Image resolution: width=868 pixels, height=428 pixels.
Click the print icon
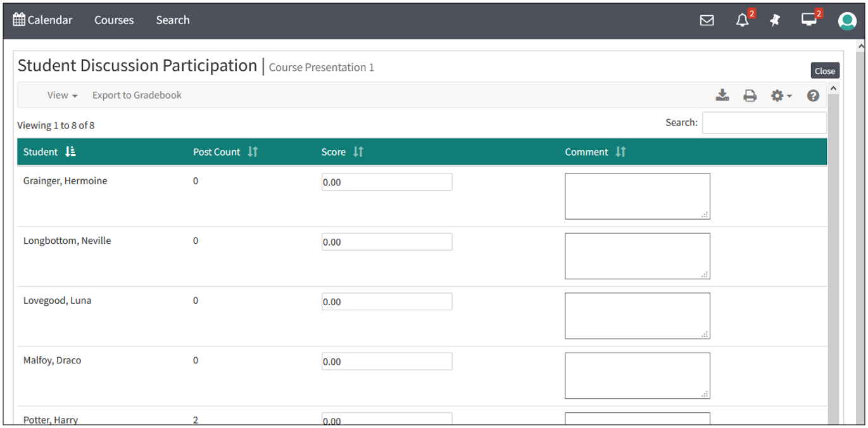[x=750, y=96]
